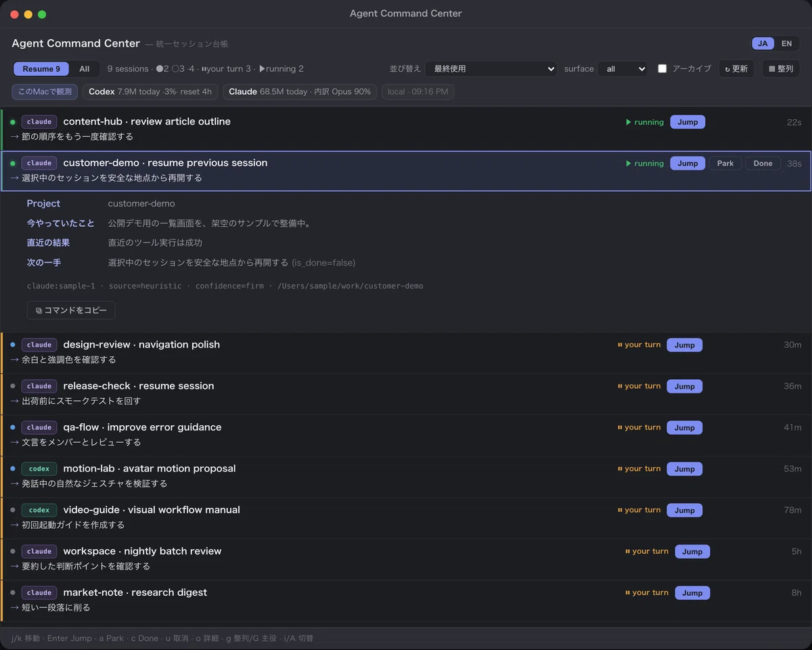Park the customer-demo session
The image size is (812, 650).
click(x=725, y=163)
